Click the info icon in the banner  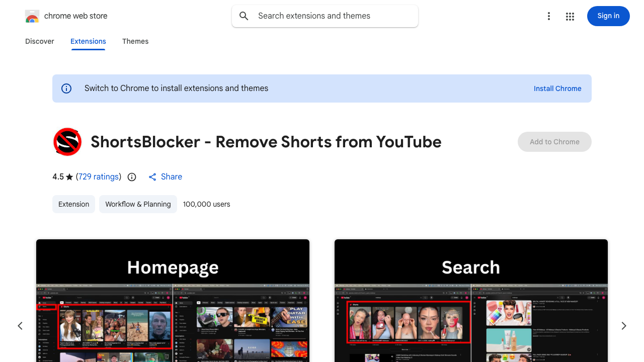(x=66, y=88)
